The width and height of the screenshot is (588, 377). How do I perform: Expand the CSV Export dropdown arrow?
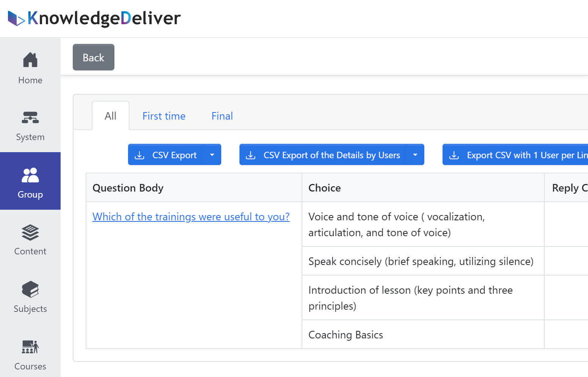click(x=212, y=155)
